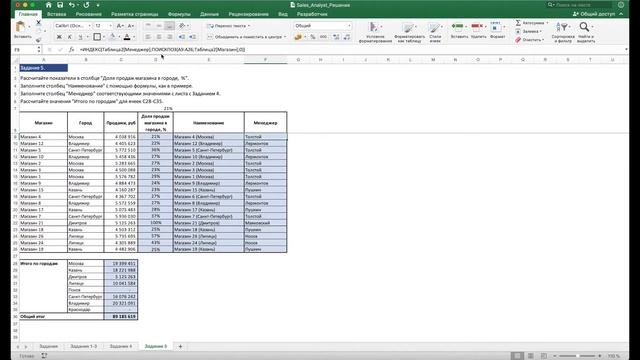Click Формат cells icon

click(497, 31)
